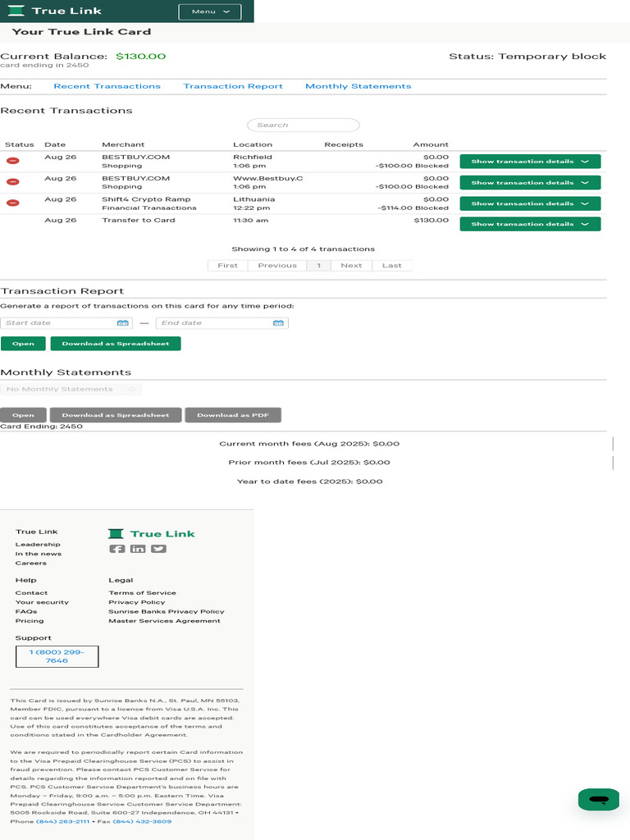630x840 pixels.
Task: Show transaction details for Richfield BESTBUY.COM
Action: pos(530,162)
